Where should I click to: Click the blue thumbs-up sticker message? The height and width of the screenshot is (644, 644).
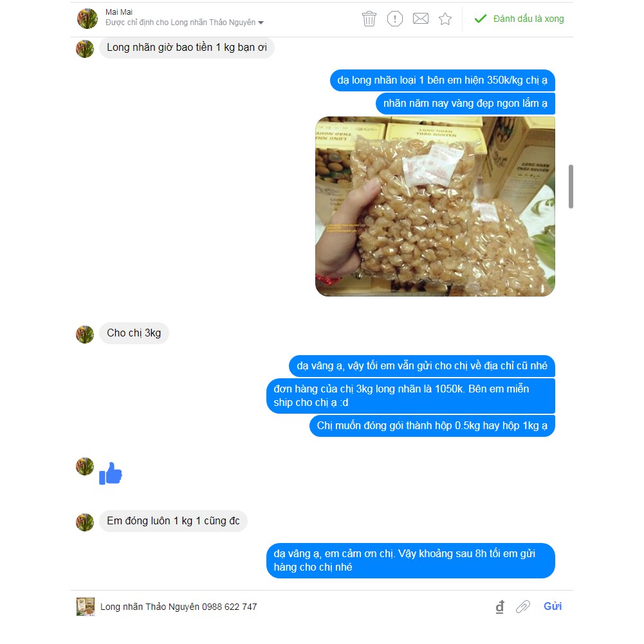tap(111, 474)
